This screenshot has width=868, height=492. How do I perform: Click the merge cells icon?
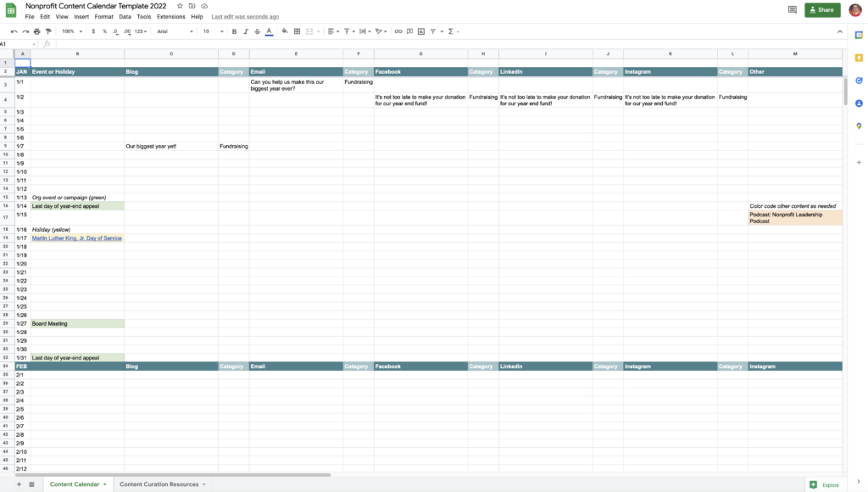pyautogui.click(x=310, y=31)
